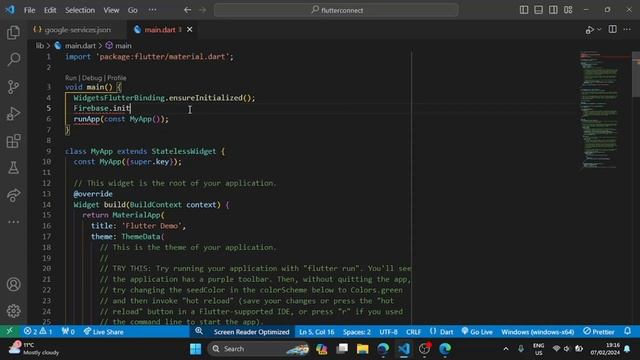Open the Live Share activity bar view

13,195
